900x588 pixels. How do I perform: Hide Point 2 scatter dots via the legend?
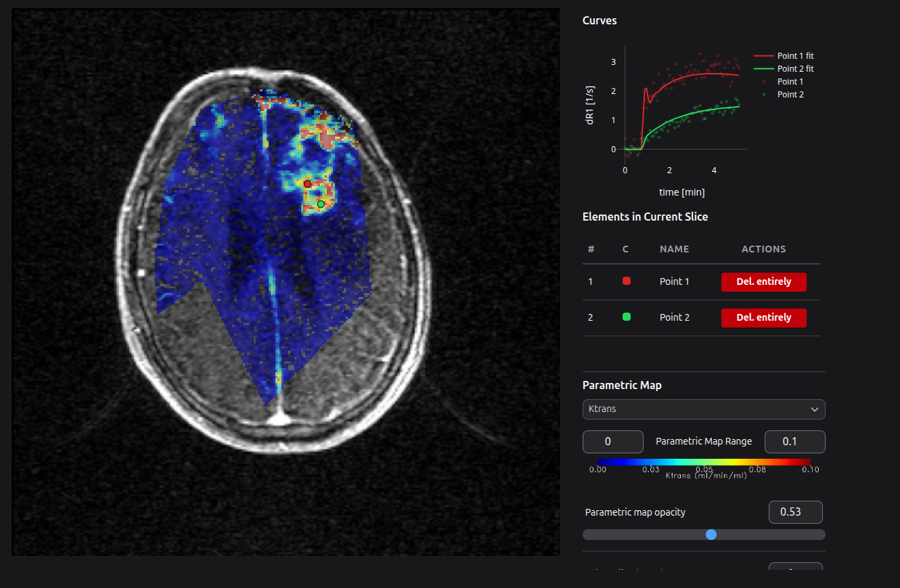point(790,95)
